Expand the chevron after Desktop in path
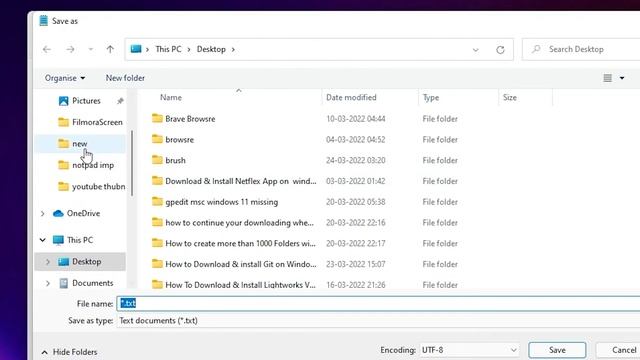The width and height of the screenshot is (640, 360). (233, 49)
